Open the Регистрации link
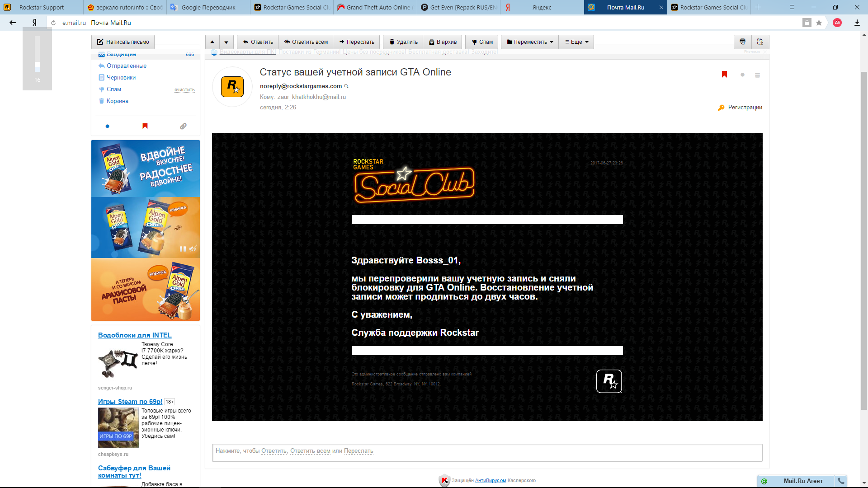 pos(745,108)
